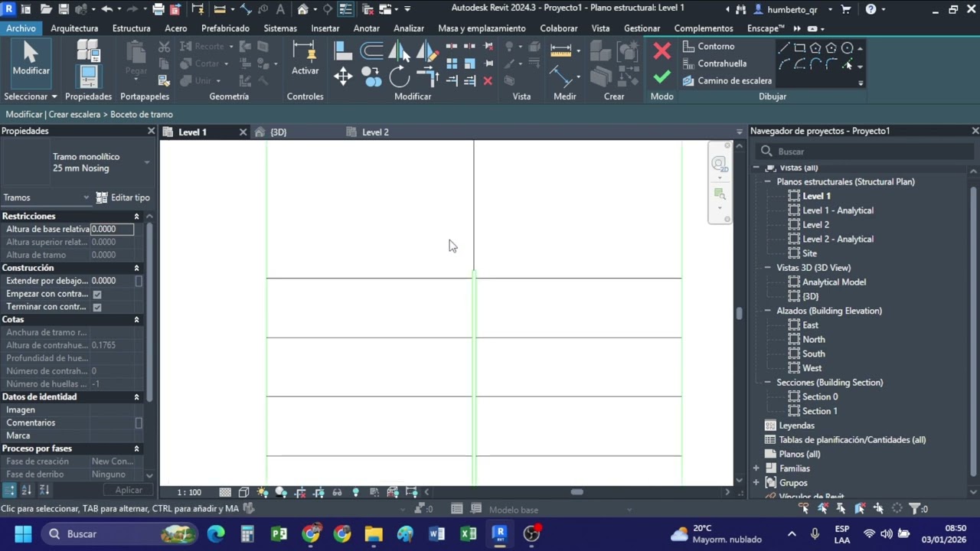
Task: Click the default 3D view house icon
Action: [x=303, y=9]
